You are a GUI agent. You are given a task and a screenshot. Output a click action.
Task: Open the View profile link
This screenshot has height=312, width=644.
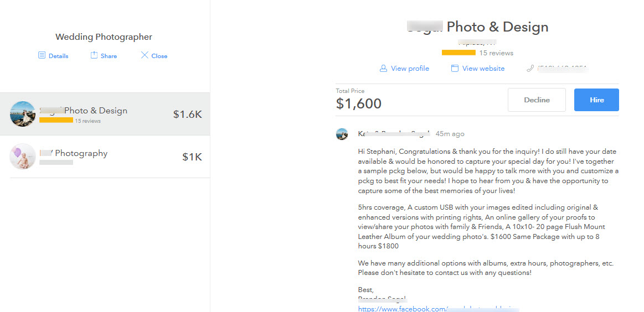[x=410, y=69]
